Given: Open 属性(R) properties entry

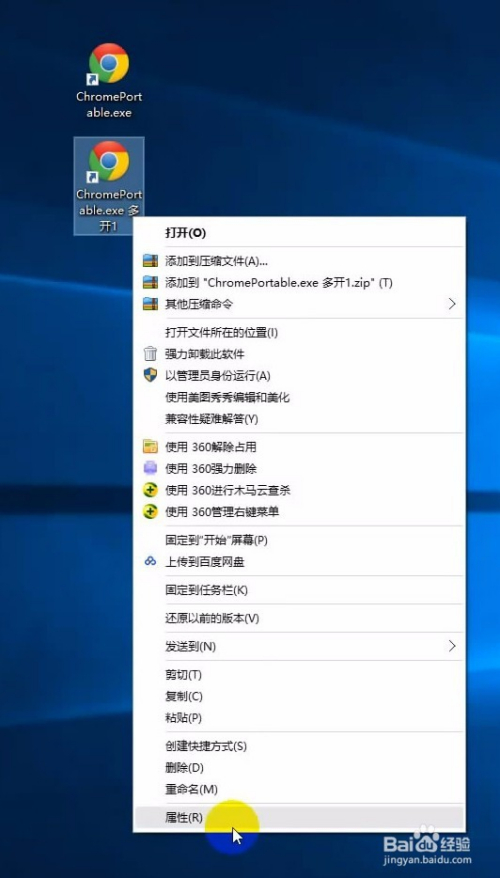Looking at the screenshot, I should point(299,818).
